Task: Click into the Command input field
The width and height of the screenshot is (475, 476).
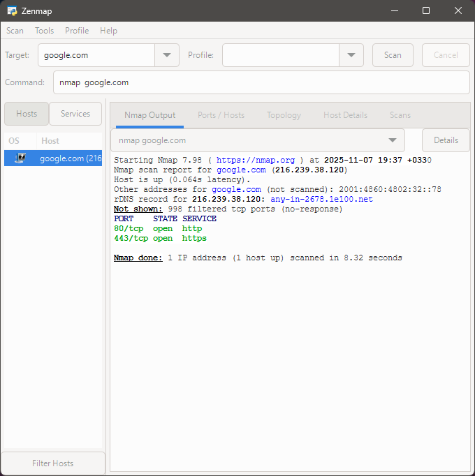Action: tap(261, 82)
